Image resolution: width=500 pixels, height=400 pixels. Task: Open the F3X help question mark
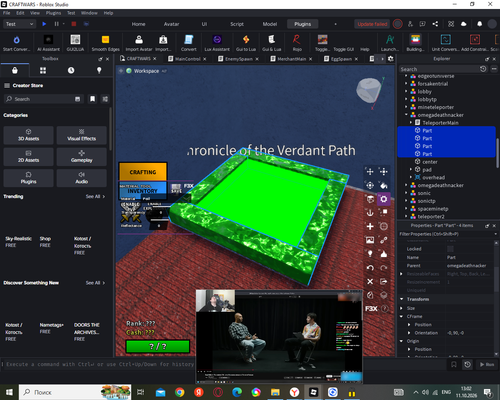384,309
